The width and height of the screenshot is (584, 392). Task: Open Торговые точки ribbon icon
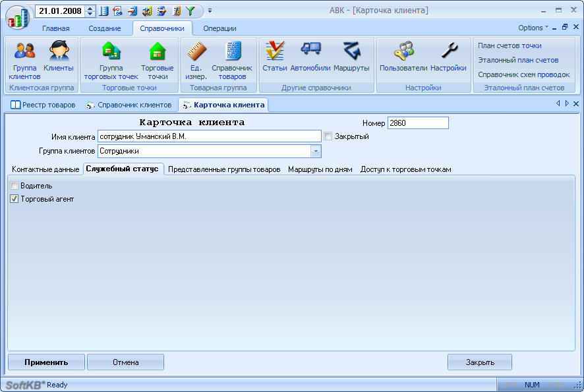[x=157, y=61]
